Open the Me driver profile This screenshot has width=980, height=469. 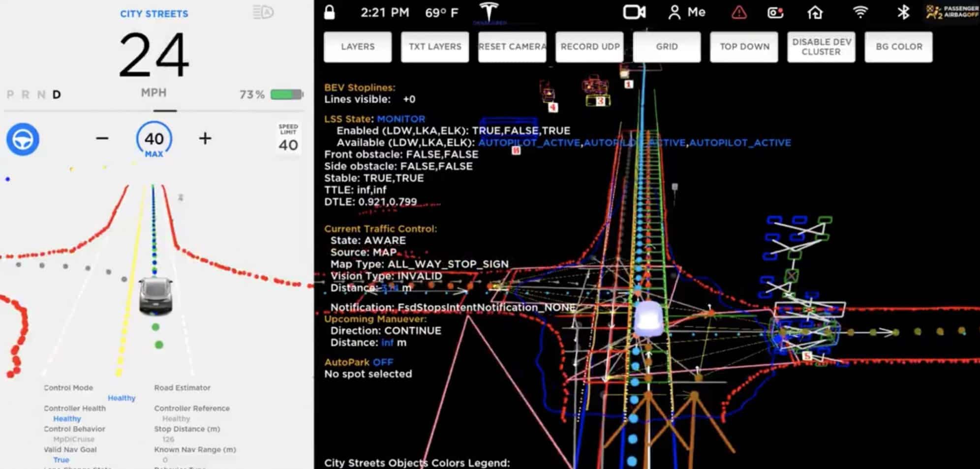(687, 12)
